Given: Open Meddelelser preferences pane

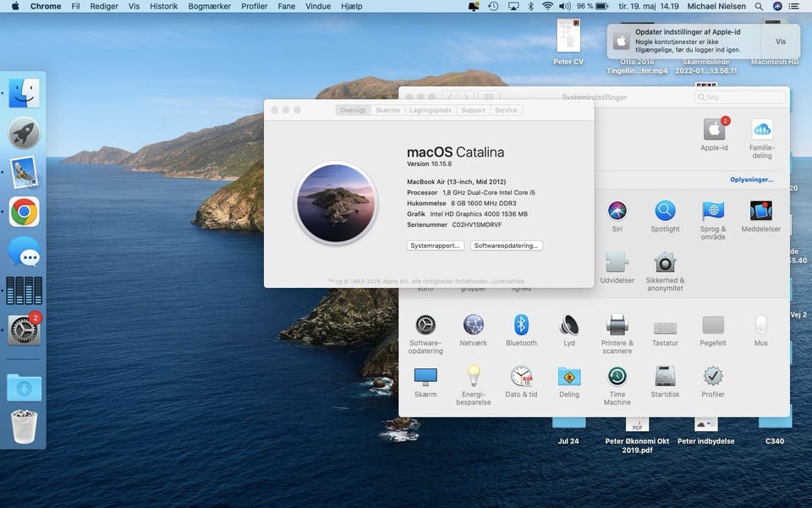Looking at the screenshot, I should coord(760,217).
